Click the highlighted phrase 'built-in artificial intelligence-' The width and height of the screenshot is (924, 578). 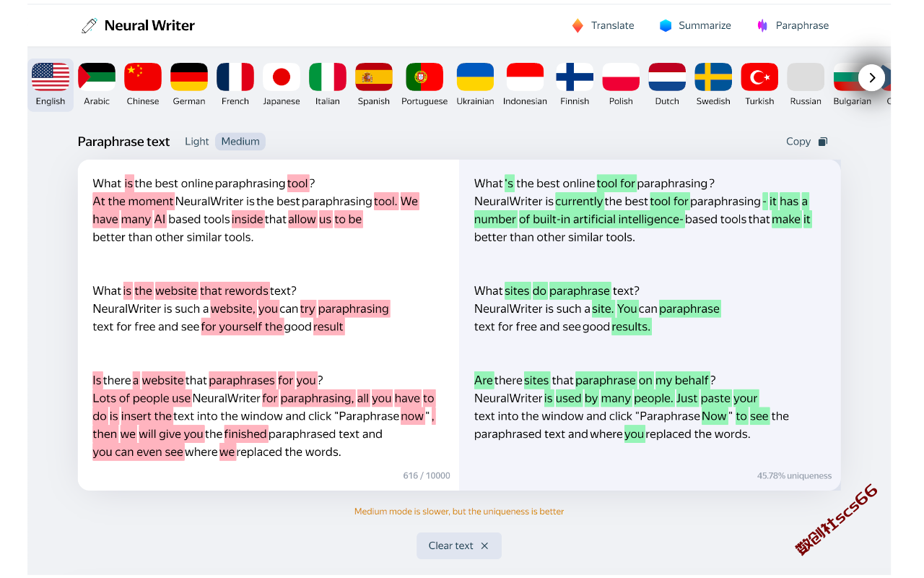point(608,219)
